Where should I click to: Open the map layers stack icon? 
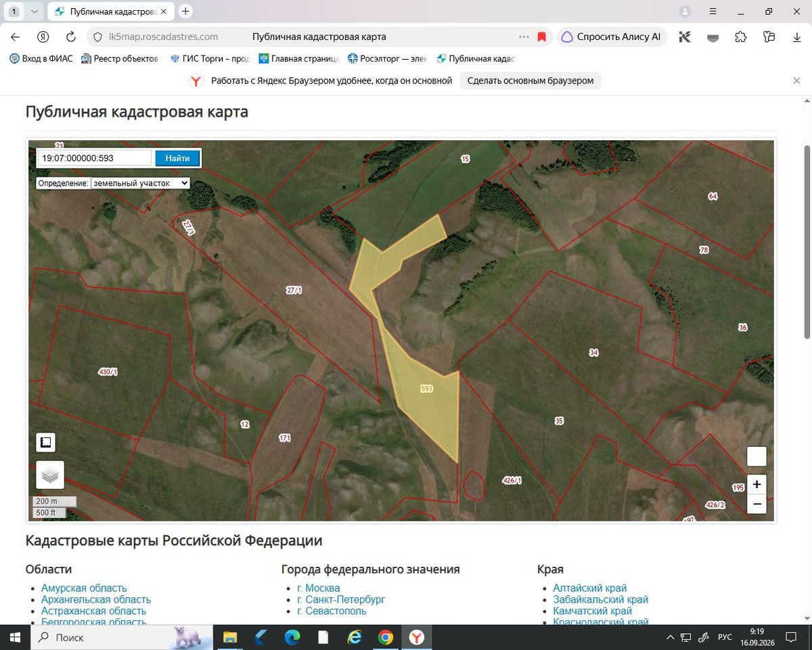[50, 475]
